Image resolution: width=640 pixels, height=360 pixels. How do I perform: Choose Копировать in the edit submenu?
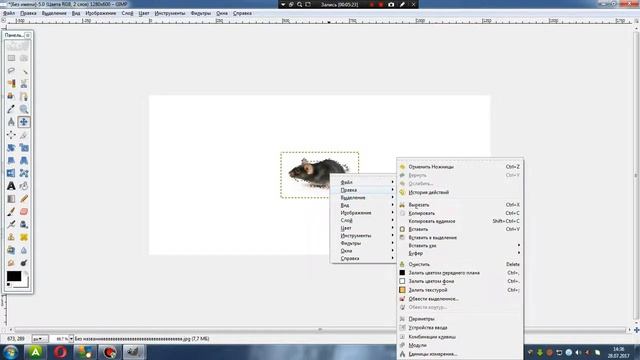(460, 213)
